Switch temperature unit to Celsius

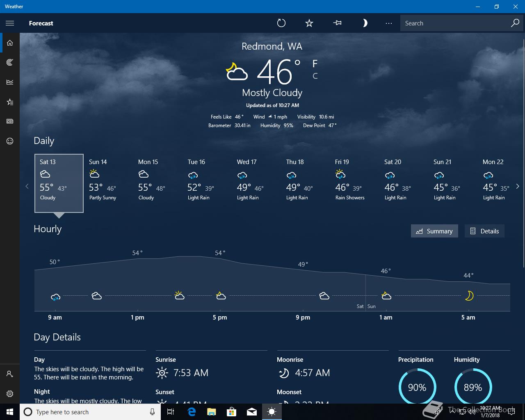[x=315, y=76]
